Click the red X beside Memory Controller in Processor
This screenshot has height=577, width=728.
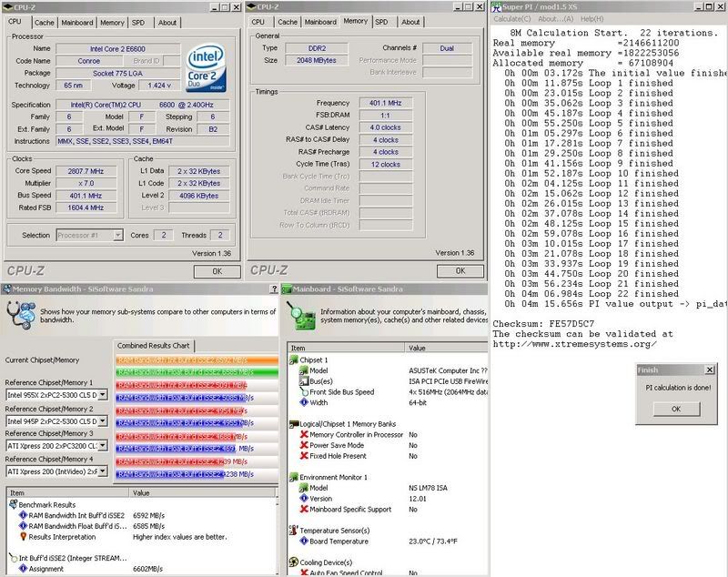pyautogui.click(x=304, y=434)
